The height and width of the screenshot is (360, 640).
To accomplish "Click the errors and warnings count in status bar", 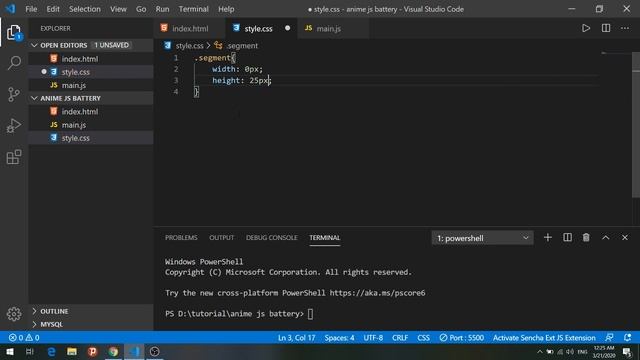I will pos(24,338).
